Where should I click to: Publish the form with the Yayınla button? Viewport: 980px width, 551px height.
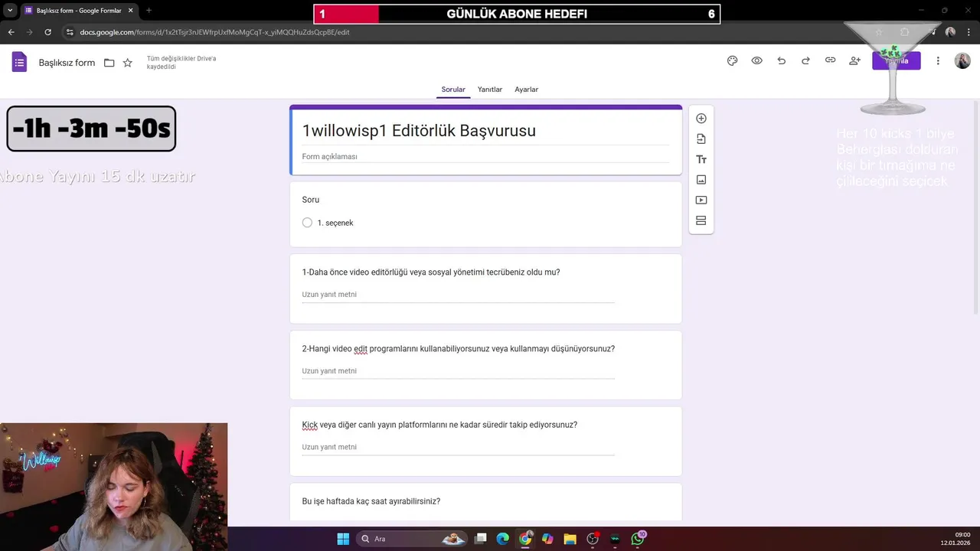tap(897, 61)
